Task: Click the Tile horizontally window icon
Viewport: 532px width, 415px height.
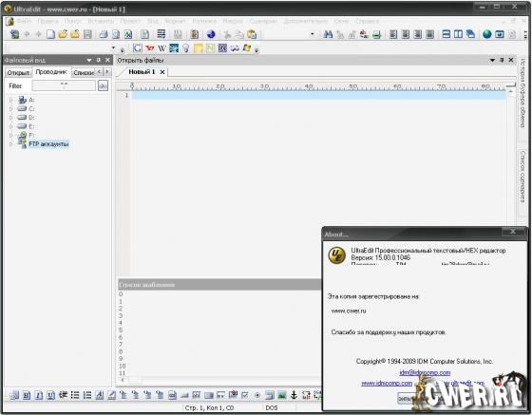Action: (446, 34)
